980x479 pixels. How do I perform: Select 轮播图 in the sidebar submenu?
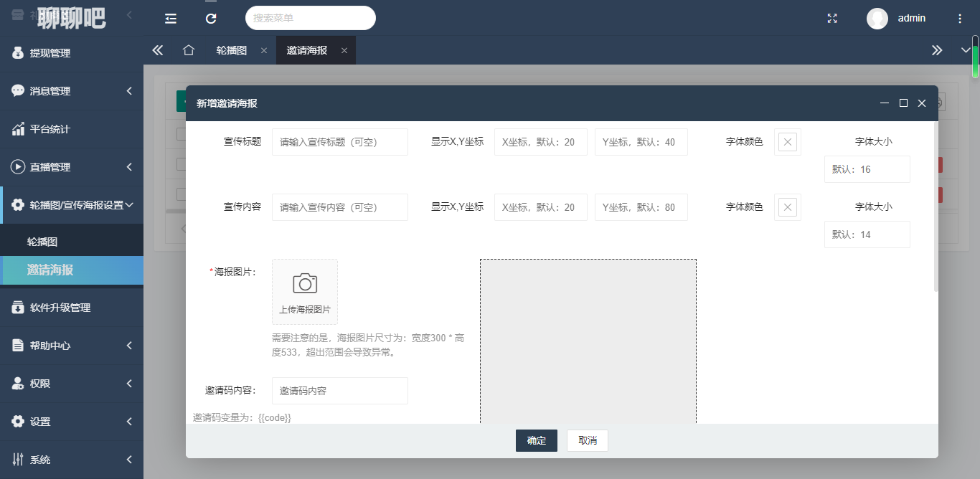tap(42, 242)
